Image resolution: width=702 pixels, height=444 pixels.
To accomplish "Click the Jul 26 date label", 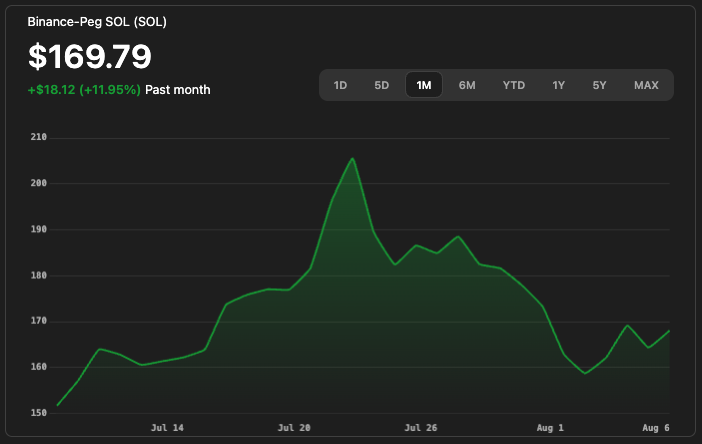I will 421,428.
